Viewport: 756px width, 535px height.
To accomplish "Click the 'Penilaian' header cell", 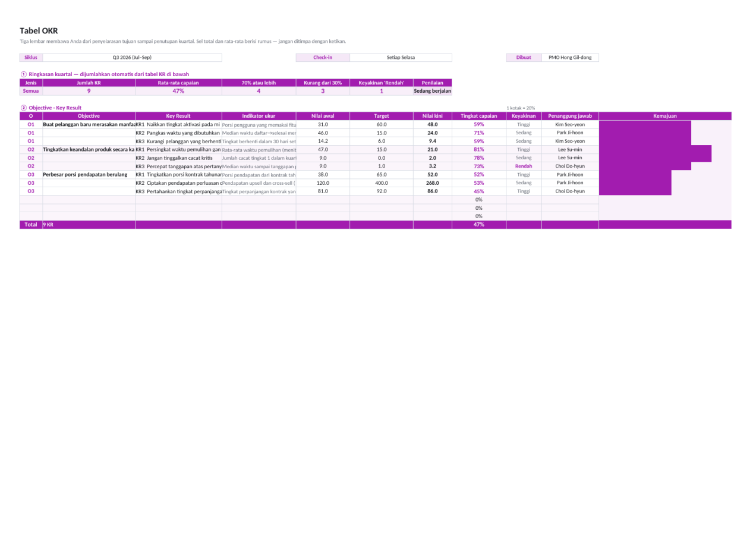I will (433, 83).
